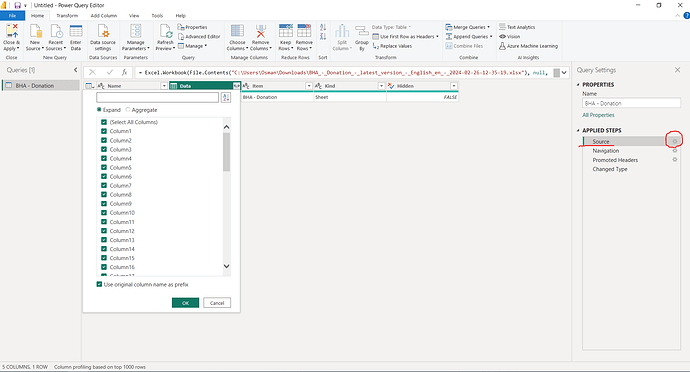Click Use First Row as Headers
This screenshot has height=372, width=690.
pyautogui.click(x=406, y=37)
